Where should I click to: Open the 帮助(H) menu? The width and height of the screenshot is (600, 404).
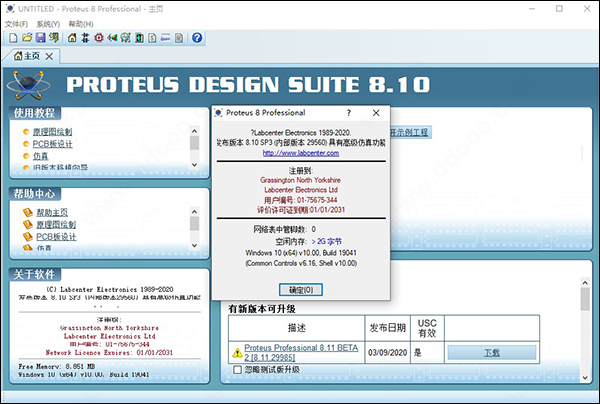(x=82, y=21)
